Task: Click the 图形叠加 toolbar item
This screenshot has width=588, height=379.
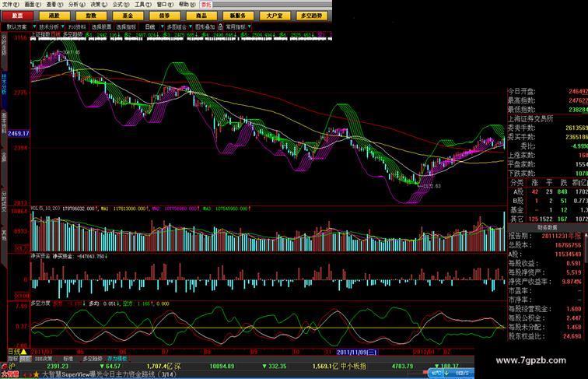Action: coord(205,27)
